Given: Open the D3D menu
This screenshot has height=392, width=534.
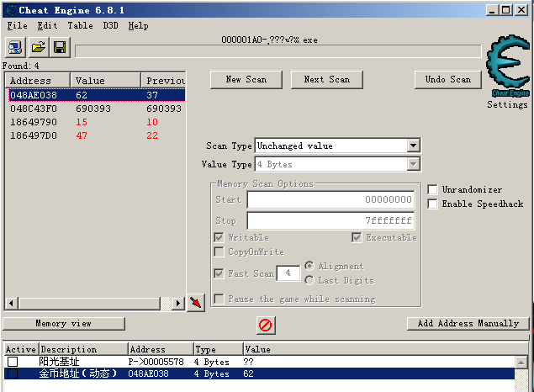Looking at the screenshot, I should pyautogui.click(x=110, y=26).
